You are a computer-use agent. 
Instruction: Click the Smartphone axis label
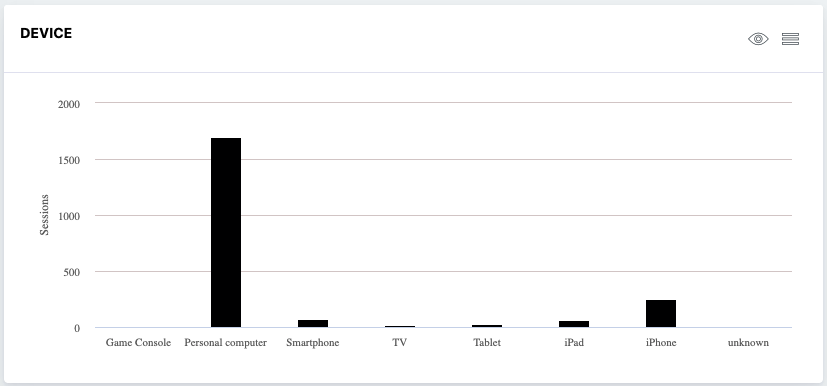(x=313, y=343)
